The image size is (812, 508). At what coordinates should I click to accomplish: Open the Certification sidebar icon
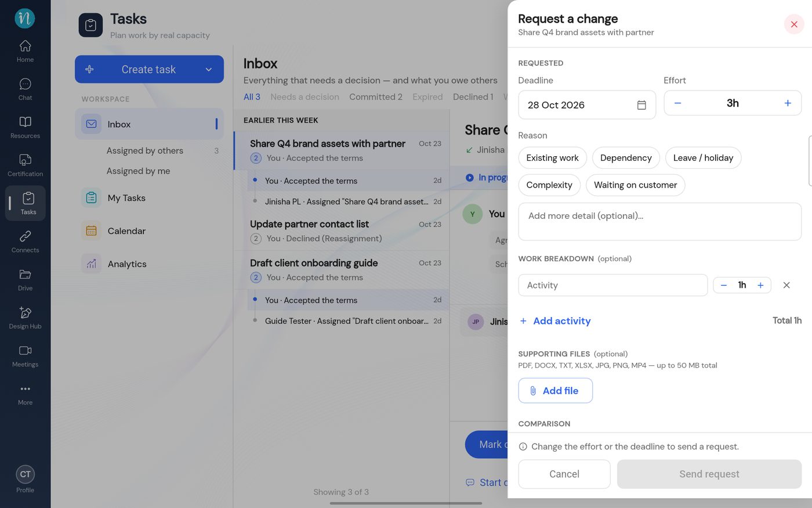[25, 165]
